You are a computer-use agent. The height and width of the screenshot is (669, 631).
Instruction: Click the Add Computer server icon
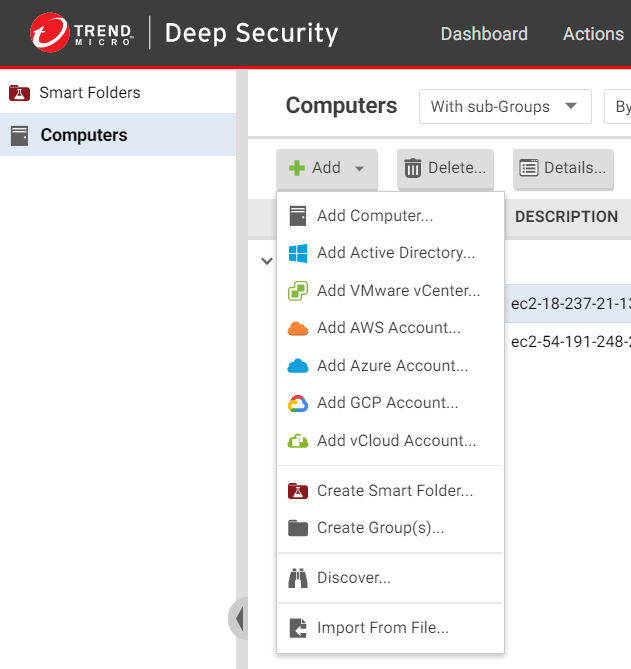pos(297,216)
